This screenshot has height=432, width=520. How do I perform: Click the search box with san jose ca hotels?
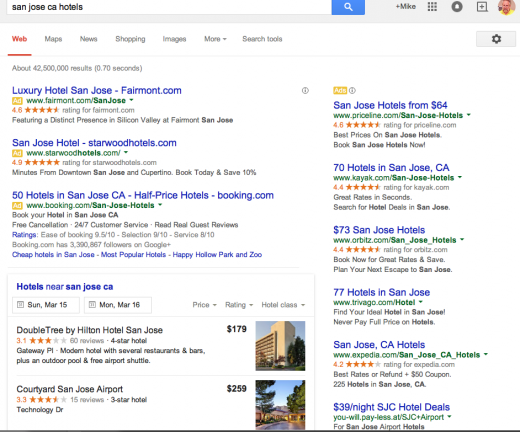(x=169, y=7)
